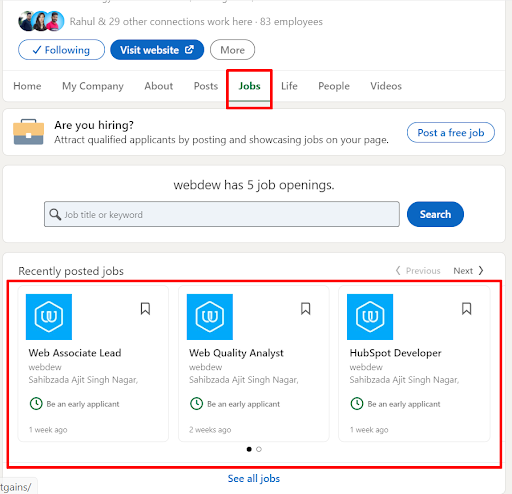
Task: Click webdew logo on HubSpot Developer card
Action: tap(370, 317)
